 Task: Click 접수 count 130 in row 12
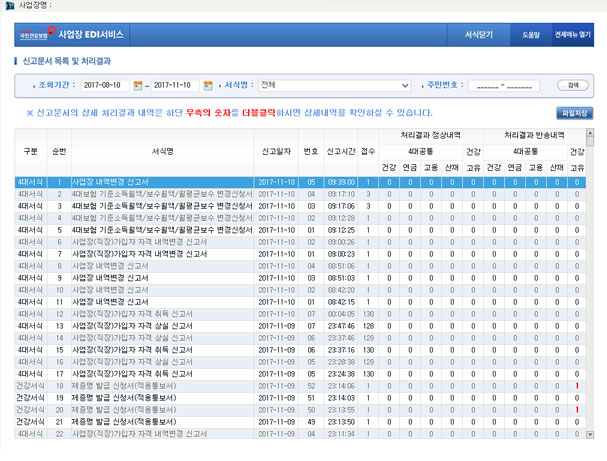click(368, 314)
